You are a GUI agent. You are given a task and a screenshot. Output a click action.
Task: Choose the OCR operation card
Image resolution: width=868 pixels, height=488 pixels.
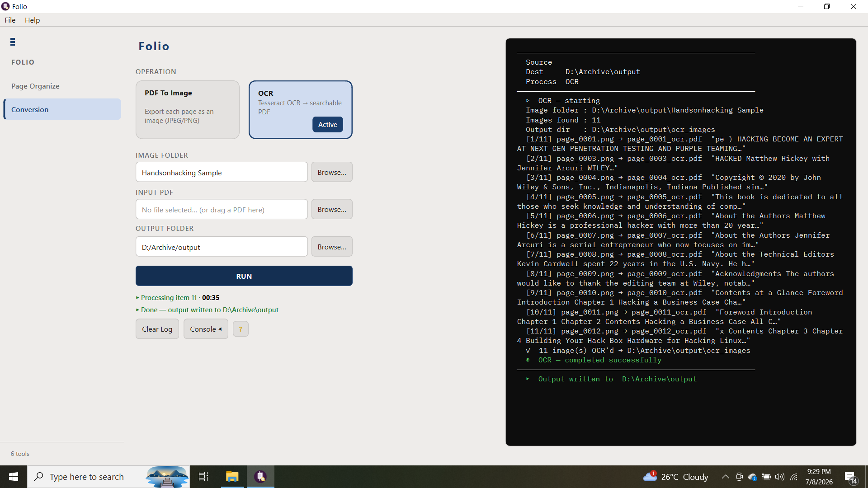301,110
